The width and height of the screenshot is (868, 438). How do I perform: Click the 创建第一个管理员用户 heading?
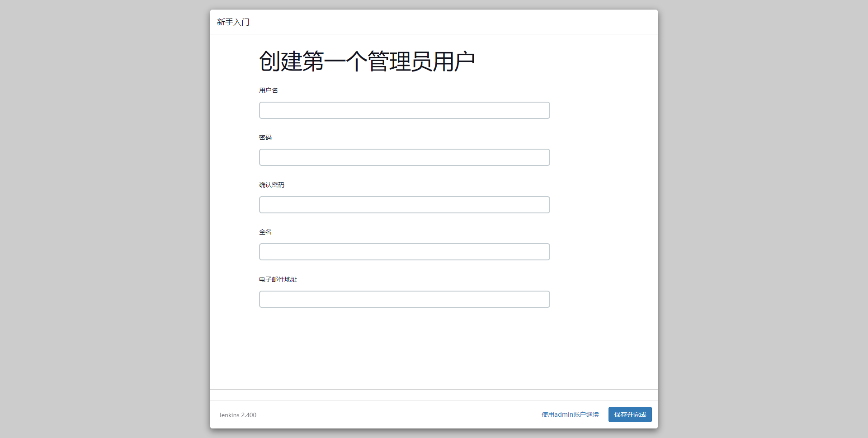click(367, 61)
